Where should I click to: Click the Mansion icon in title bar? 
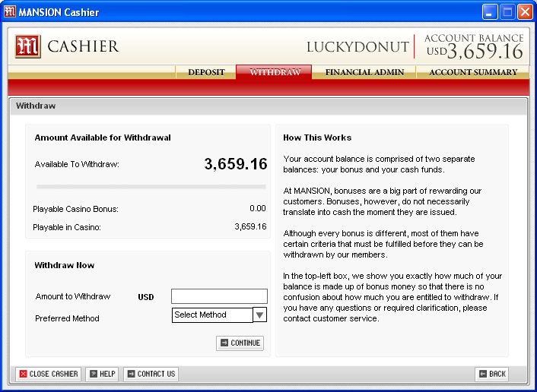[10, 11]
